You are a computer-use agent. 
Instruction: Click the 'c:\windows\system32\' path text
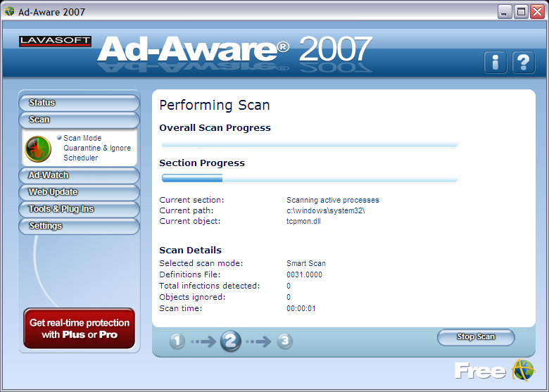[x=326, y=210]
